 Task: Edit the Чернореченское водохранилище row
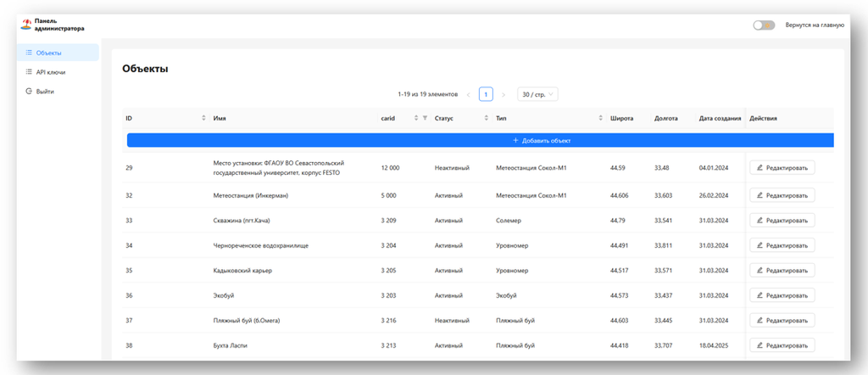782,245
